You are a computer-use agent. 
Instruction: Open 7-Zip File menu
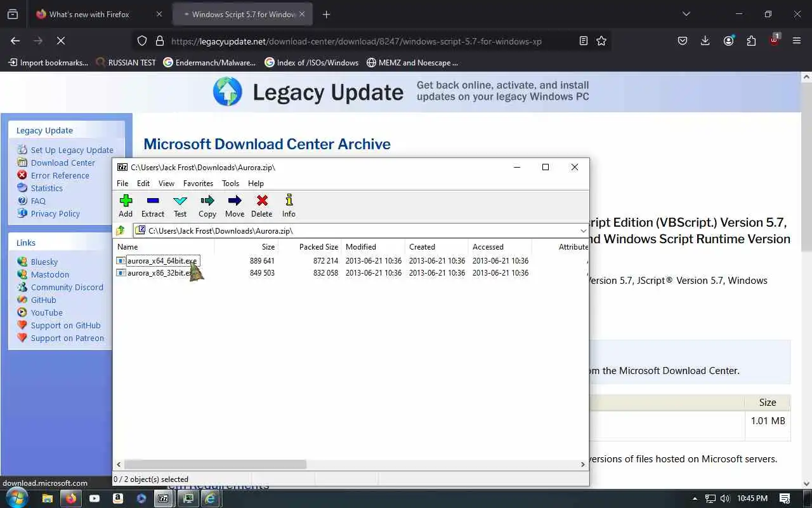(122, 184)
